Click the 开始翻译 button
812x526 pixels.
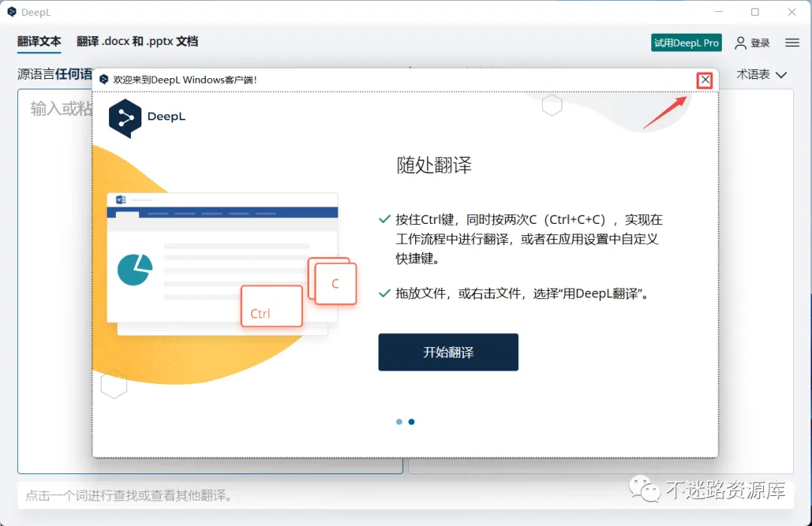pyautogui.click(x=448, y=352)
